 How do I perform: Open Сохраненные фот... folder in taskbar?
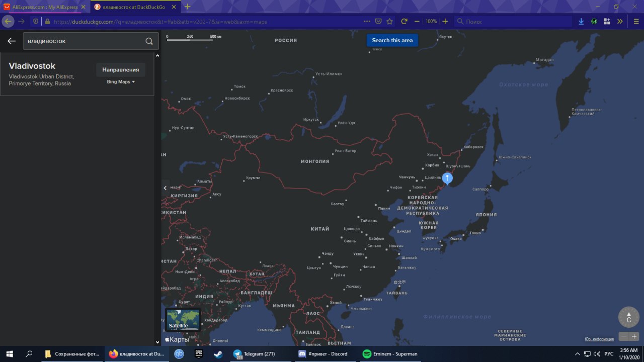pos(72,354)
